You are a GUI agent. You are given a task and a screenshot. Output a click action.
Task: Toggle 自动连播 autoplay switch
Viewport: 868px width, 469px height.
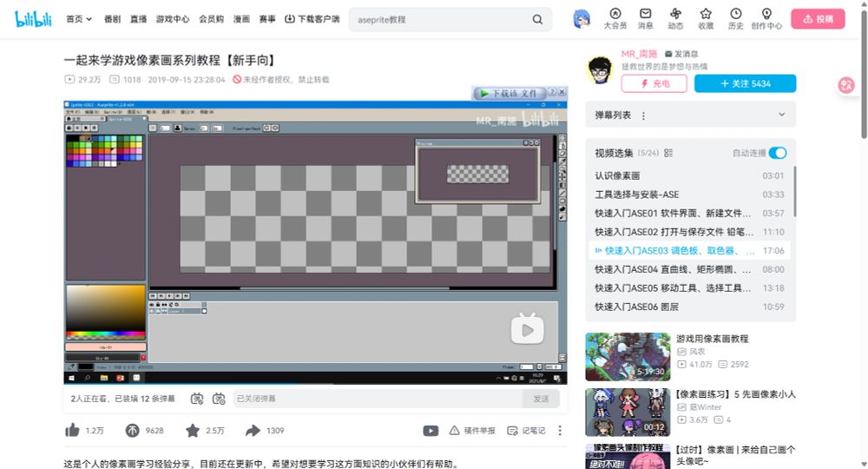coord(778,153)
